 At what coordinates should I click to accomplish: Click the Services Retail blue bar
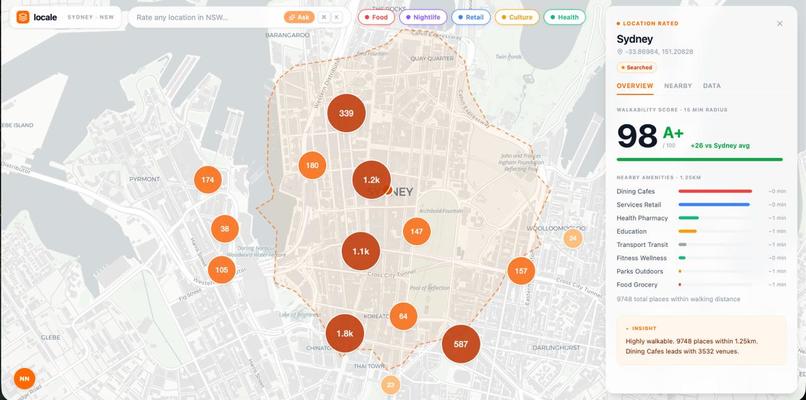tap(714, 205)
